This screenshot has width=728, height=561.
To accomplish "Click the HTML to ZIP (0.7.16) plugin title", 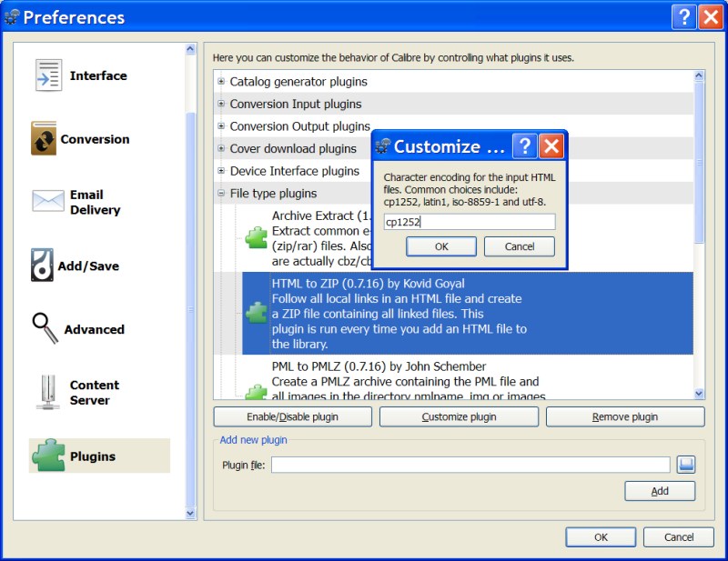I will (368, 283).
